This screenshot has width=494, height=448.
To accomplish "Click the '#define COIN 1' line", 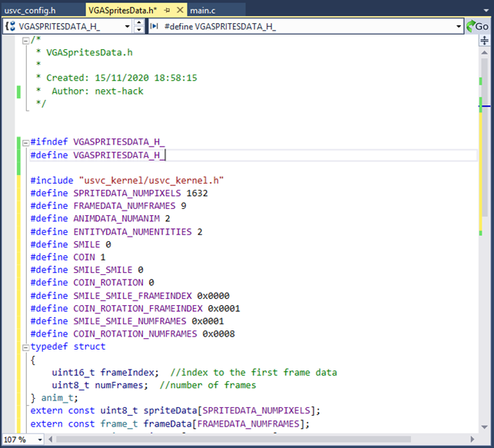I will tap(68, 257).
